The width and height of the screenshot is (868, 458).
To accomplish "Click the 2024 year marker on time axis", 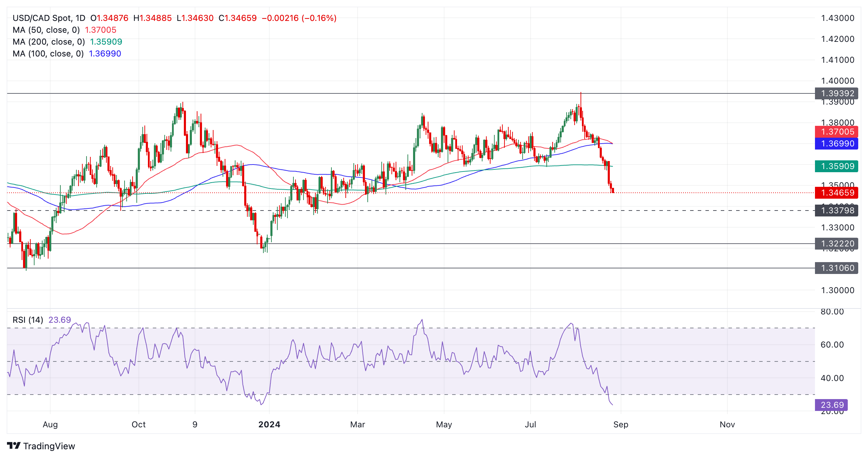I will [x=269, y=425].
